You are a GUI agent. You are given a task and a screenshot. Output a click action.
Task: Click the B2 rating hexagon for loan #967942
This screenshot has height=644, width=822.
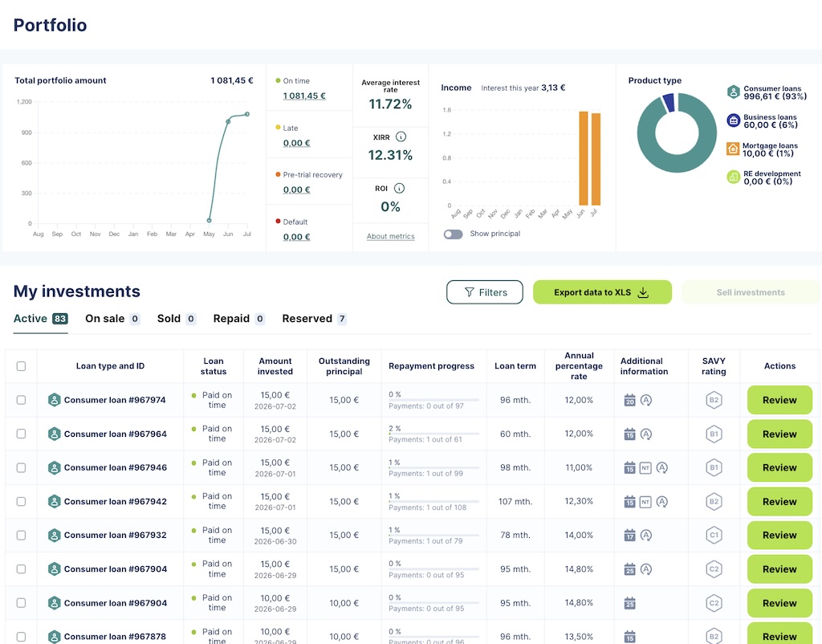tap(714, 502)
